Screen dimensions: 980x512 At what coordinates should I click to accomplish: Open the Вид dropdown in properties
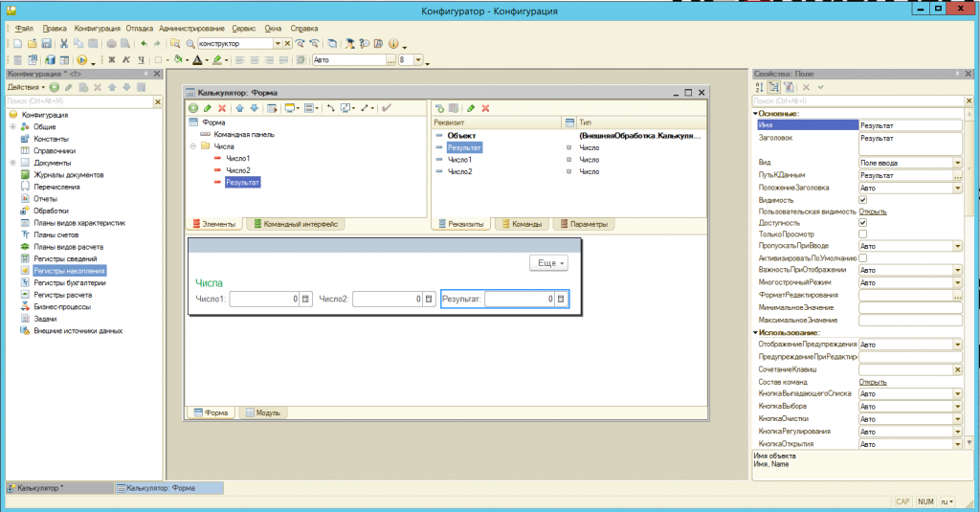pyautogui.click(x=957, y=164)
